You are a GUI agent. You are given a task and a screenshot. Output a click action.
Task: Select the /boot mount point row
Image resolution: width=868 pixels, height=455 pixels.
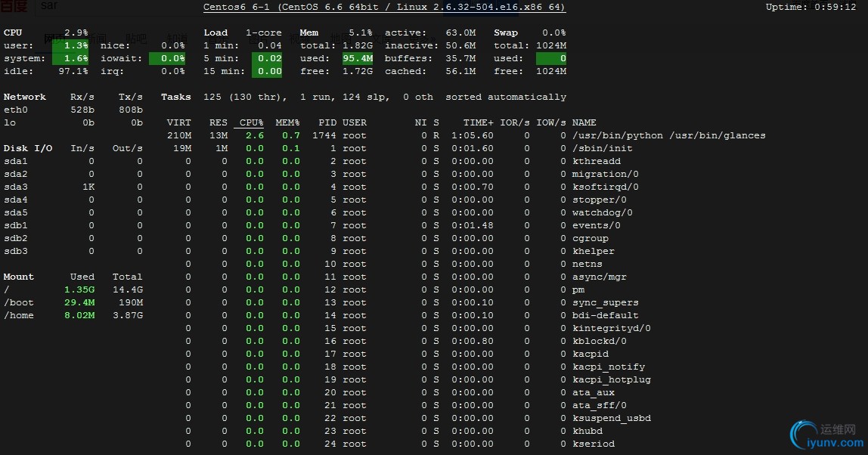(x=73, y=302)
